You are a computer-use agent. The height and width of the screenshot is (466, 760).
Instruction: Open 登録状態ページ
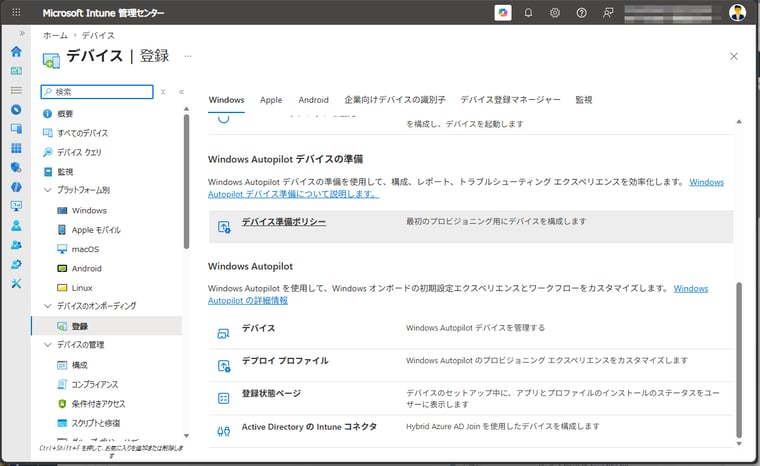271,393
